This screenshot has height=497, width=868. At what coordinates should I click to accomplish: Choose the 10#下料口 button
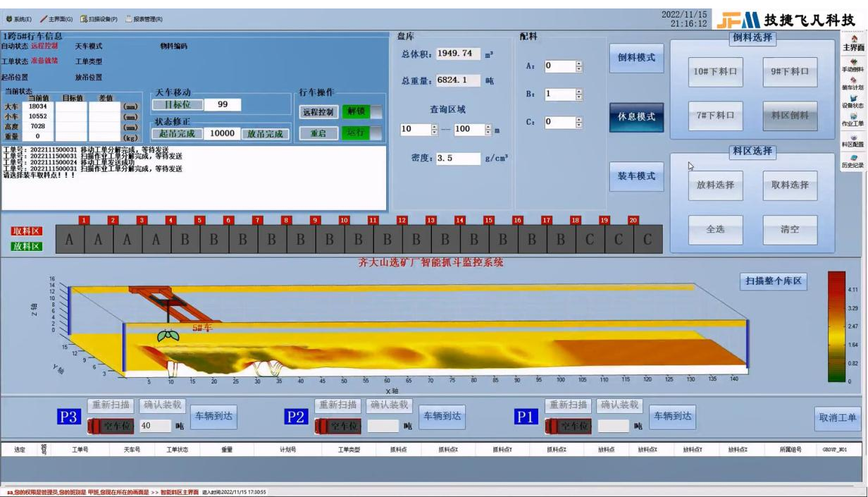[715, 71]
